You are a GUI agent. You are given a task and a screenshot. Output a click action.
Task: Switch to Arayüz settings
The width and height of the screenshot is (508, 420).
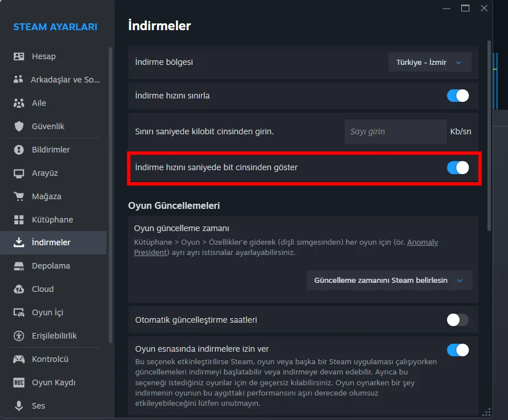54,173
